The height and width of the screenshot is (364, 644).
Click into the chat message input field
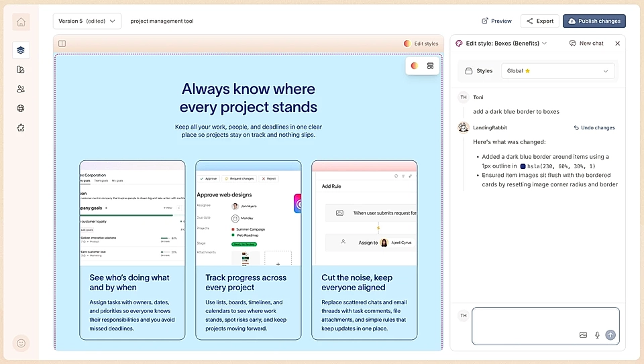[545, 326]
